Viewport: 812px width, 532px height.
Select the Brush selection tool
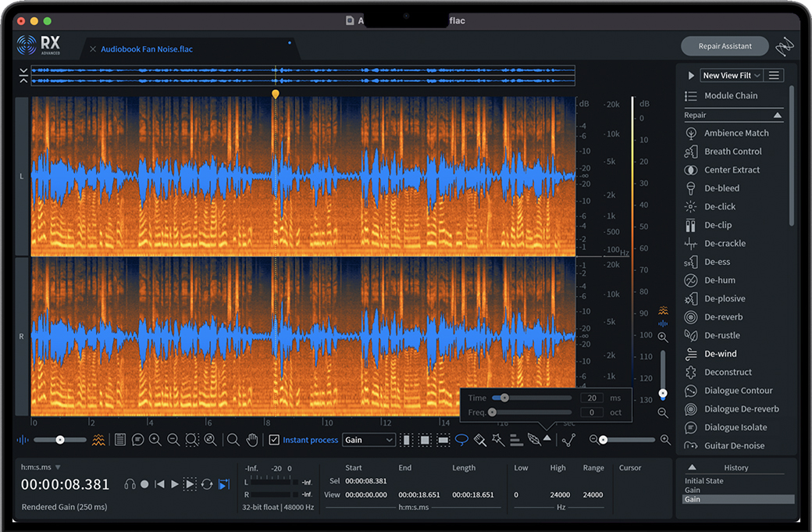click(480, 440)
